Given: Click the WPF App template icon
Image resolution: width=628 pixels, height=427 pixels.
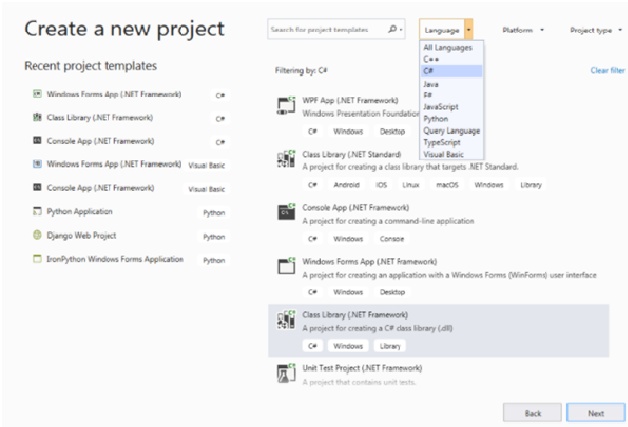Looking at the screenshot, I should click(286, 106).
